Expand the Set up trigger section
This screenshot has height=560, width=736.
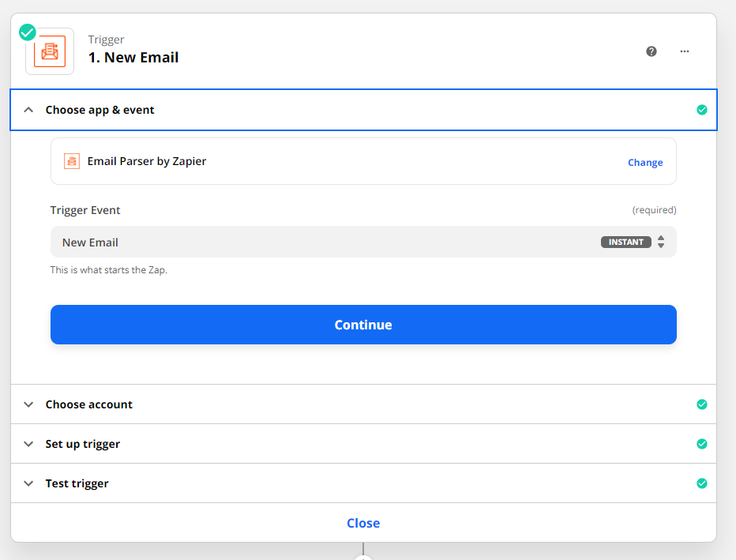pos(28,444)
